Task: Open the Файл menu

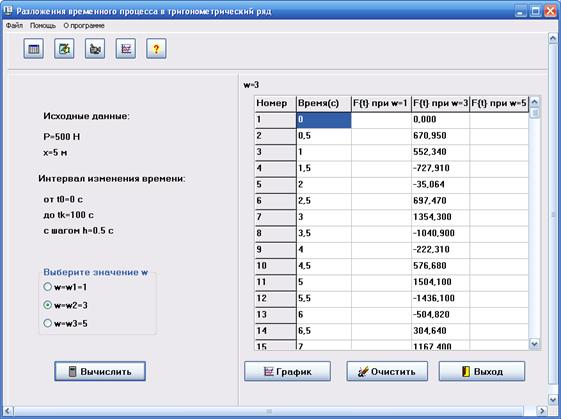Action: coord(14,26)
